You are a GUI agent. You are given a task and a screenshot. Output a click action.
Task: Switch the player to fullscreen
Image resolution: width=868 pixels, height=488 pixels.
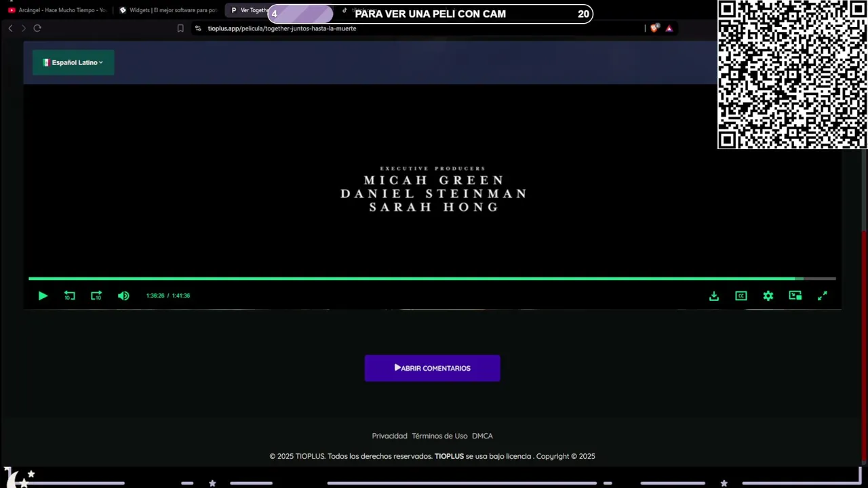(823, 296)
